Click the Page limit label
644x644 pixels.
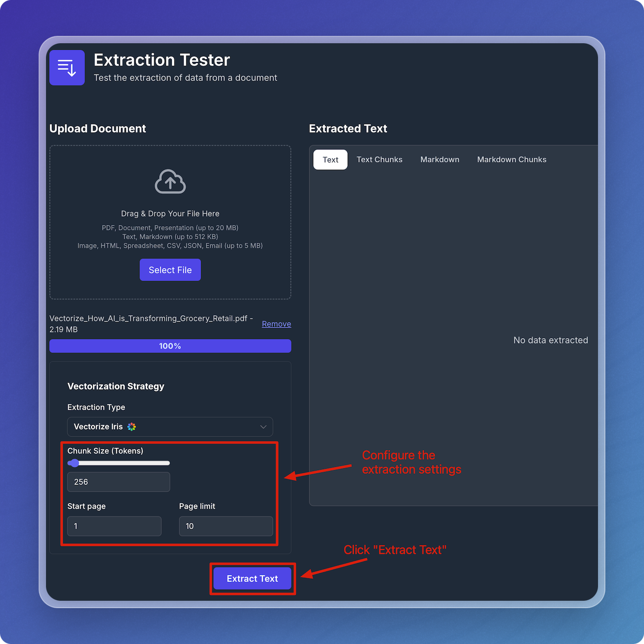(197, 506)
